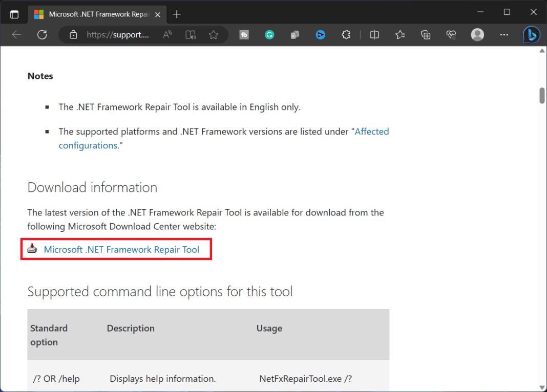Activate split screen view
Viewport: 547px width, 392px height.
point(374,35)
